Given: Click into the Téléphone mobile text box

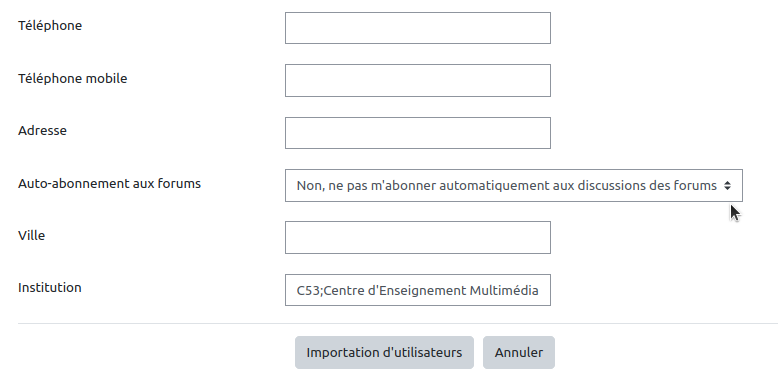Looking at the screenshot, I should [x=418, y=80].
